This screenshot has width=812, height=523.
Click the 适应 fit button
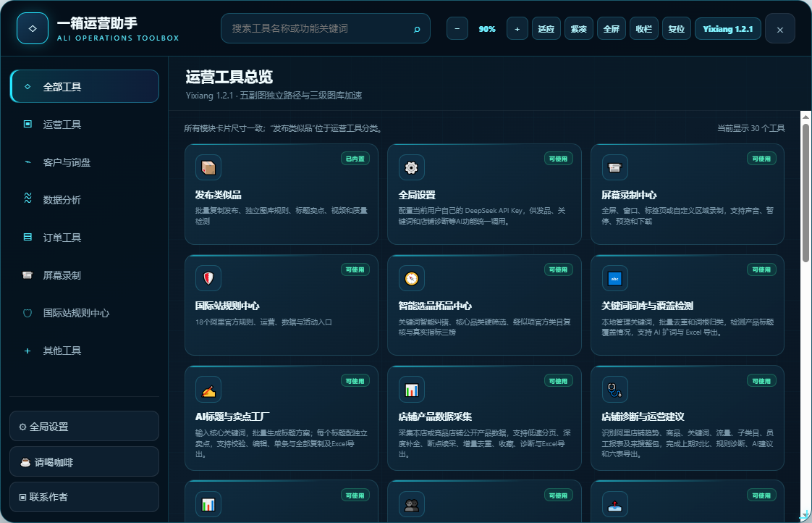pyautogui.click(x=546, y=28)
